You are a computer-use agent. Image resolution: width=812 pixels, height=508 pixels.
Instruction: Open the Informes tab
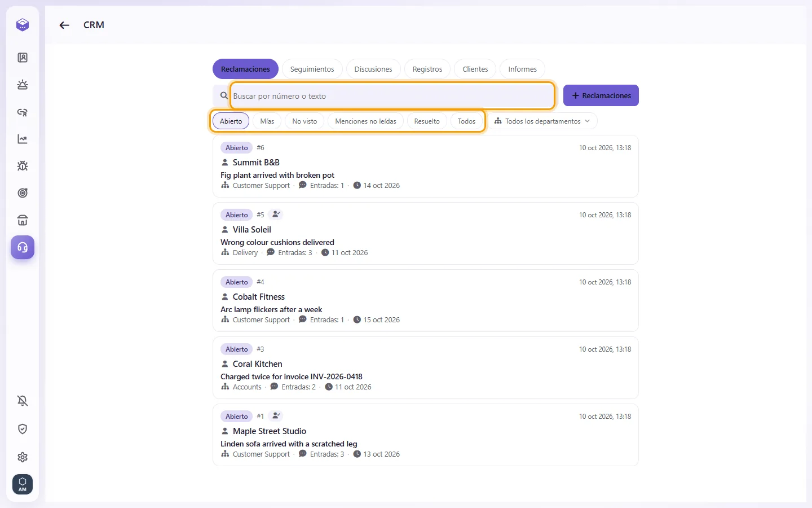click(x=522, y=69)
